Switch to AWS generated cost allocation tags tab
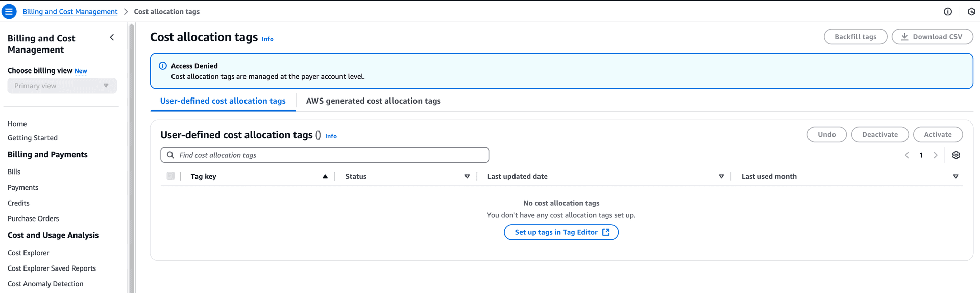980x293 pixels. click(373, 101)
